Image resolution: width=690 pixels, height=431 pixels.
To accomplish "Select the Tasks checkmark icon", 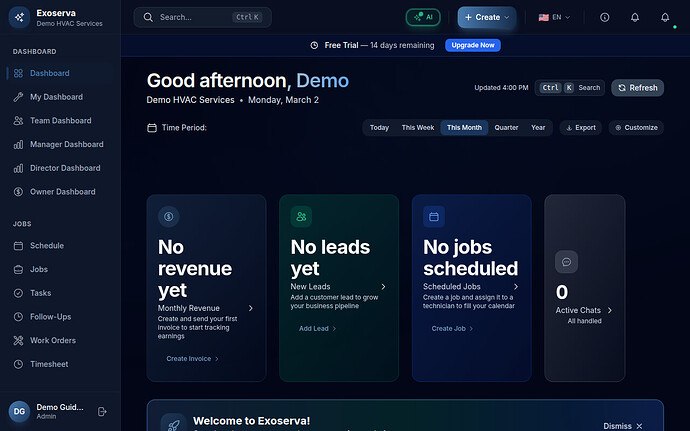I will coord(18,293).
